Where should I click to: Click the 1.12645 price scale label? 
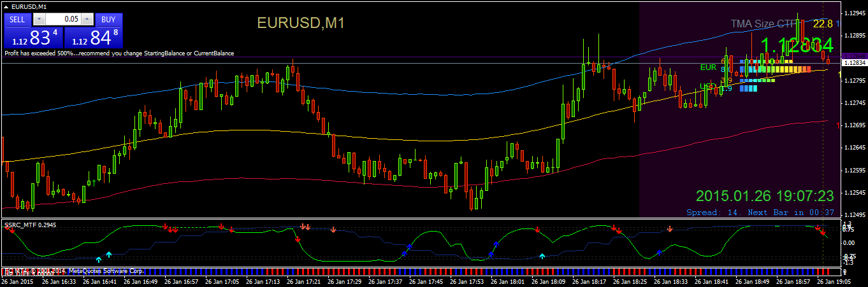tap(854, 148)
